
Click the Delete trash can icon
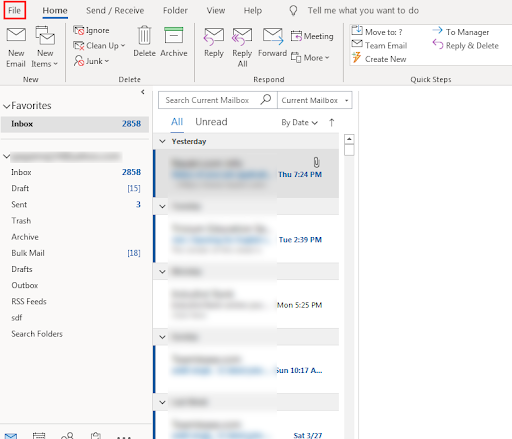click(144, 35)
